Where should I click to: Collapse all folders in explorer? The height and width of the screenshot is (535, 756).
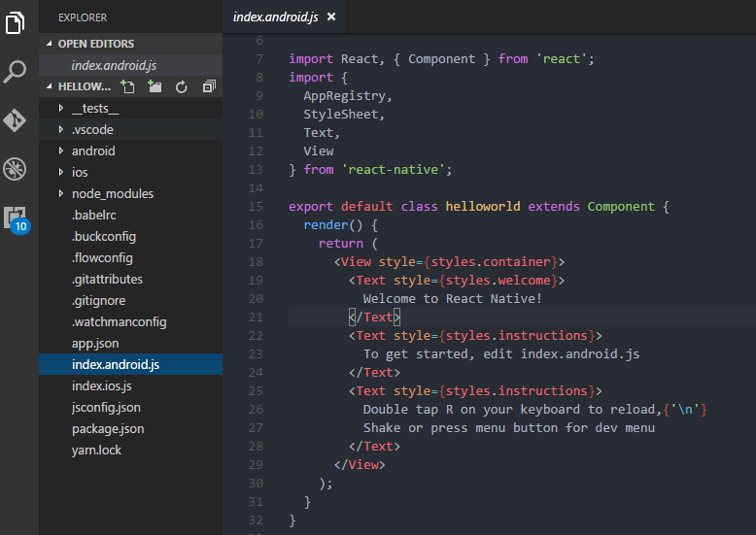tap(208, 86)
